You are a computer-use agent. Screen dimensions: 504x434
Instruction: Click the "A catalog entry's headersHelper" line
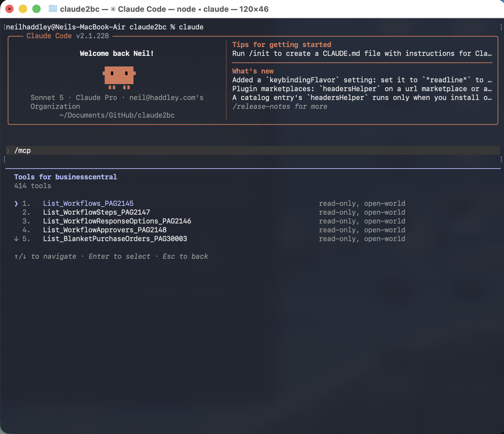tap(362, 98)
